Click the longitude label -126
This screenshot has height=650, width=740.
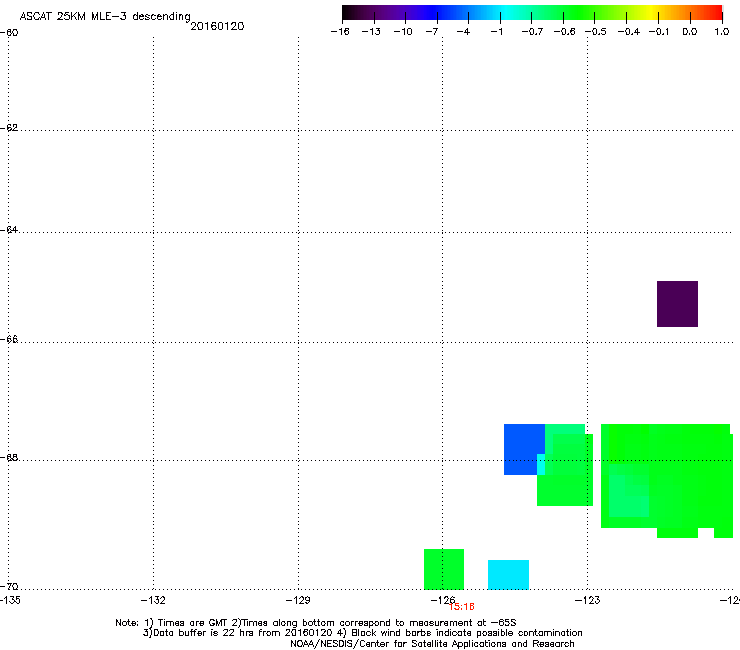click(443, 600)
